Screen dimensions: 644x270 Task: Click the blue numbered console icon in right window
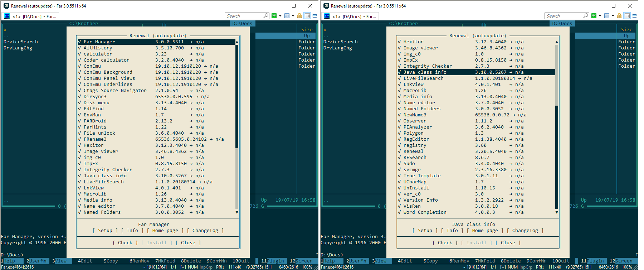pos(606,16)
